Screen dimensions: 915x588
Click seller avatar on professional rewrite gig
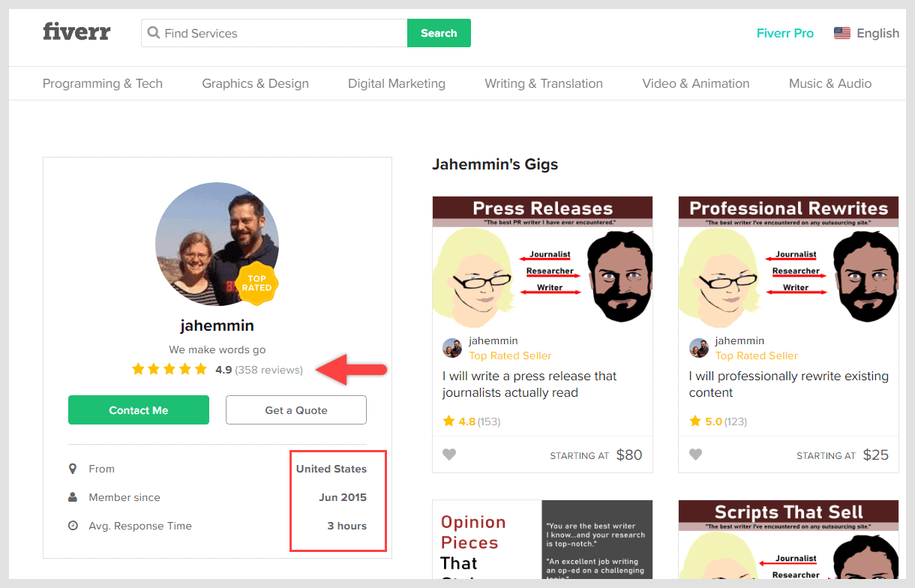(699, 348)
